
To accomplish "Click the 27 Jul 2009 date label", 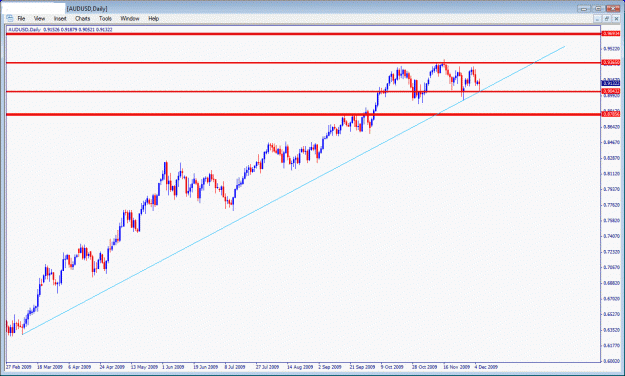I will tap(267, 367).
